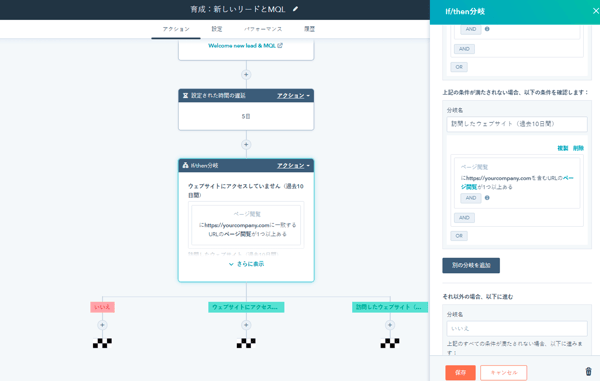Click info icon beside AND in ページ閲覧 filter

(487, 198)
